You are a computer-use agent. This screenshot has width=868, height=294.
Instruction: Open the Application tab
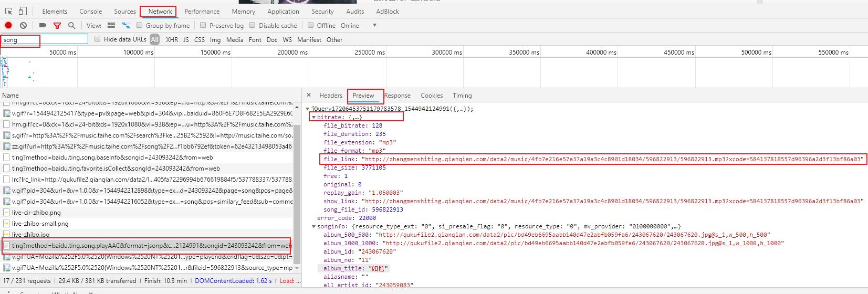click(283, 11)
